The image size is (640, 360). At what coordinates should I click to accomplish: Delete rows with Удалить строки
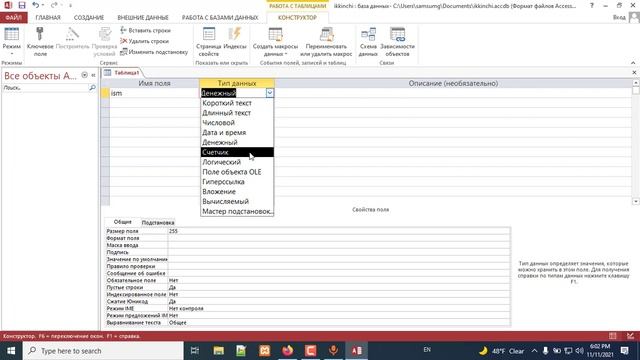(x=145, y=41)
